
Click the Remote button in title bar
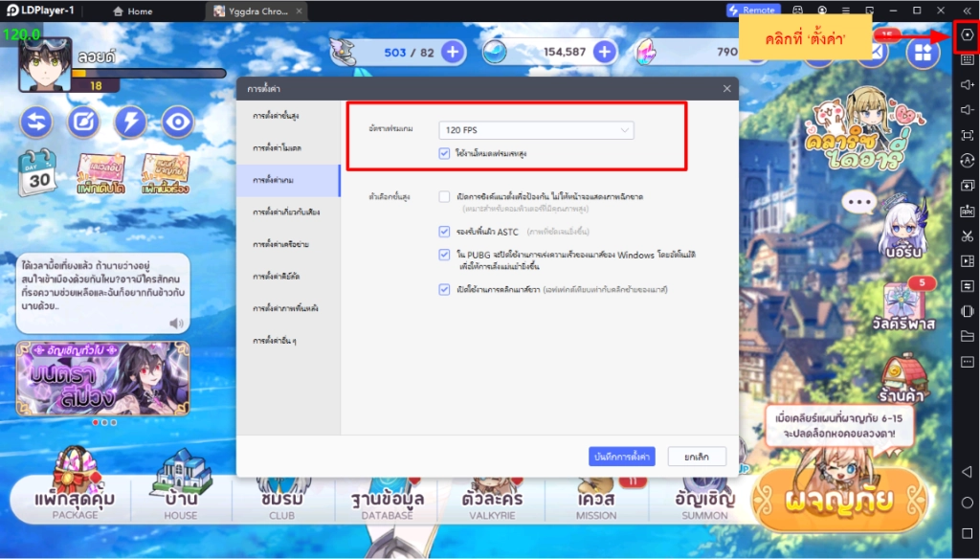click(x=752, y=11)
